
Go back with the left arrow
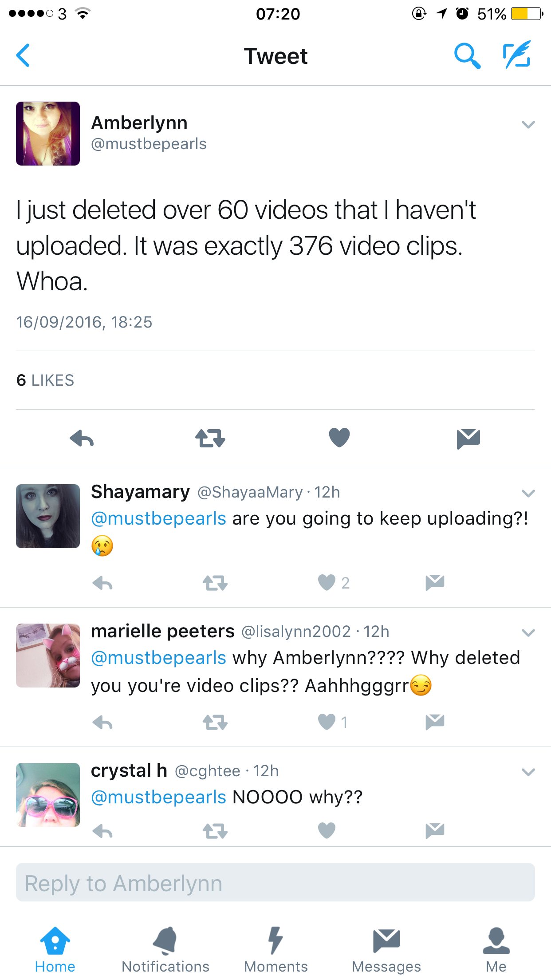[23, 55]
